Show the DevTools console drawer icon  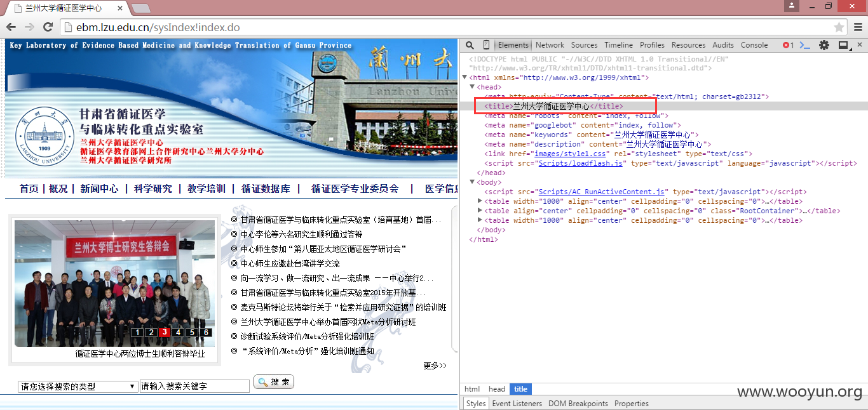point(804,45)
